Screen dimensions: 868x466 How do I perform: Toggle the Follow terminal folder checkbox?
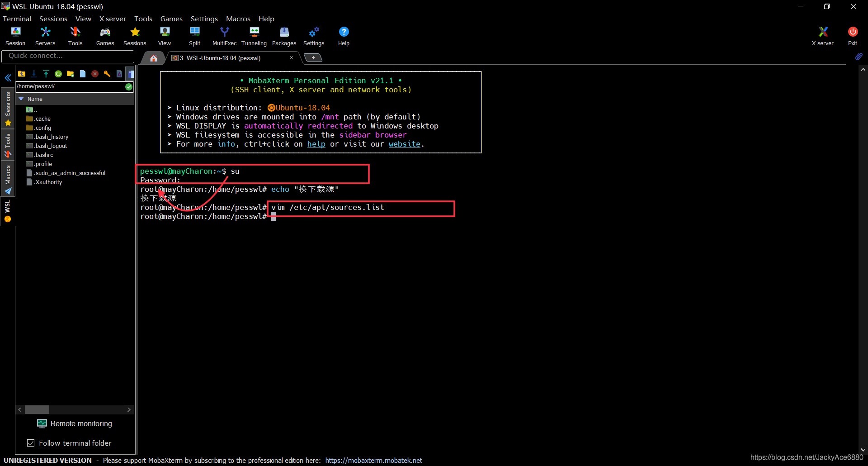pos(31,443)
